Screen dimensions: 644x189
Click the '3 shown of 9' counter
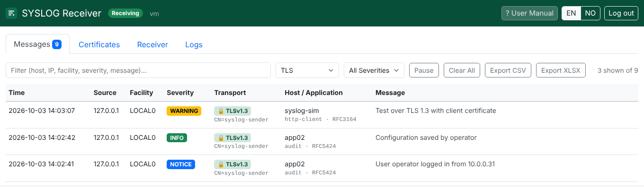617,70
